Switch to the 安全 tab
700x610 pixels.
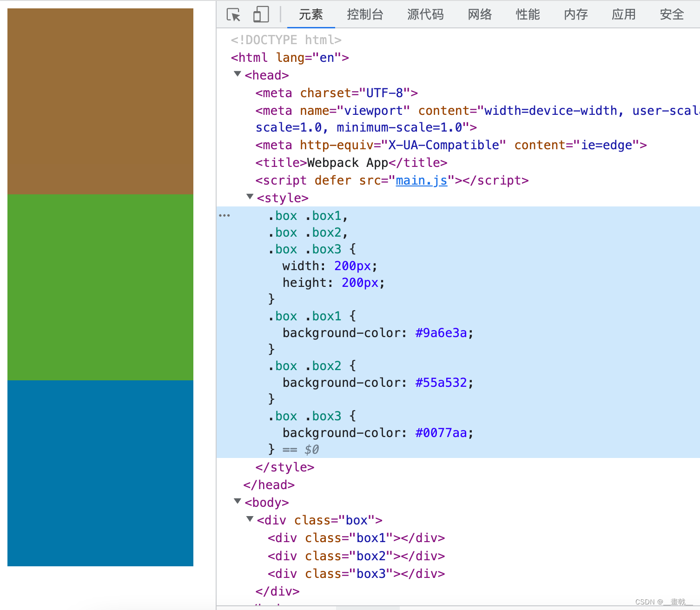pos(672,14)
